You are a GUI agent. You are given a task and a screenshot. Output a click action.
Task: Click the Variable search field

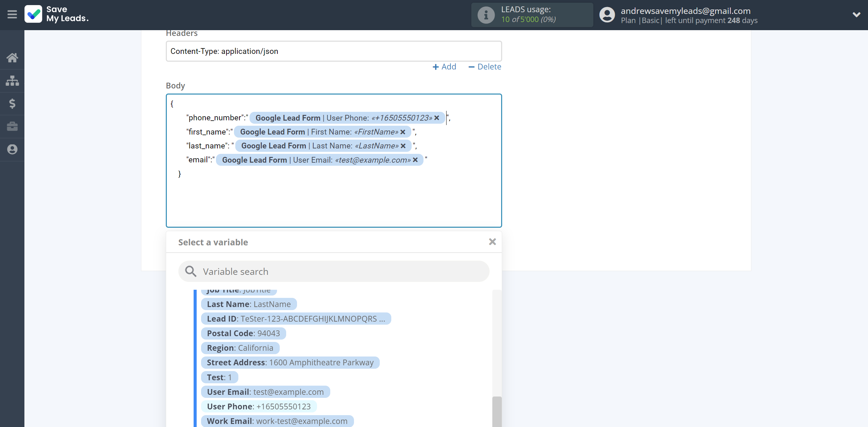click(x=334, y=271)
